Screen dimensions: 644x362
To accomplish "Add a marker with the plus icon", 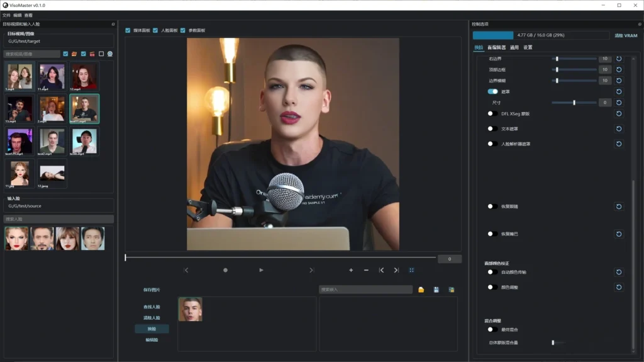I will [x=351, y=270].
